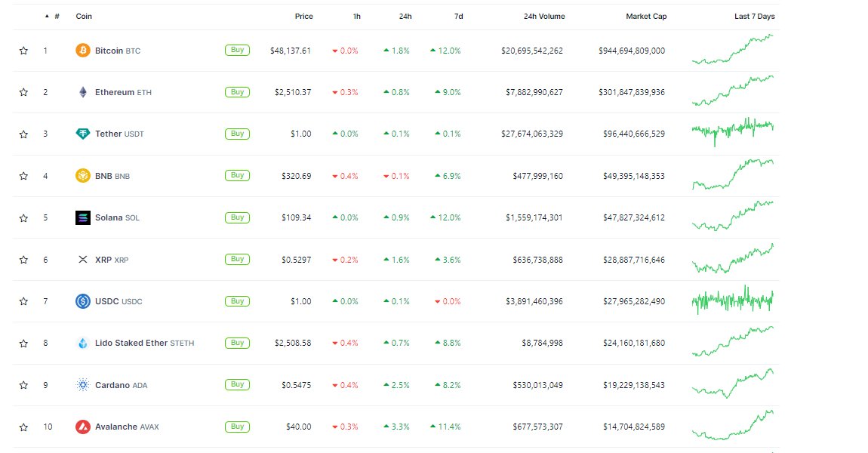The image size is (868, 453).
Task: Open Tether's 7-day sparkline chart
Action: (x=732, y=132)
